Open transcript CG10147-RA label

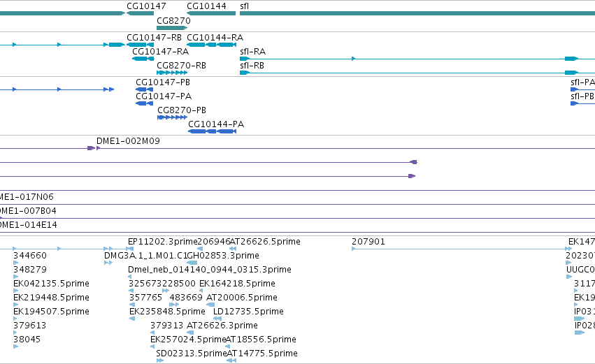(160, 52)
